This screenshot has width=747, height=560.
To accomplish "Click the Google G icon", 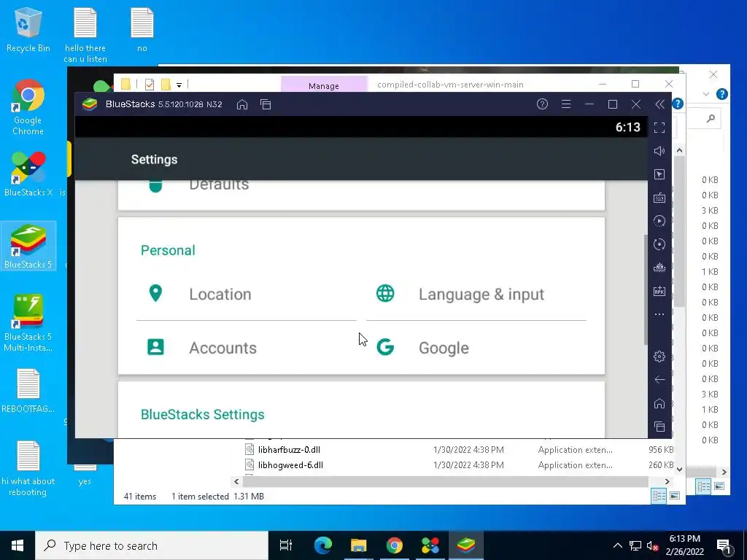I will (385, 347).
